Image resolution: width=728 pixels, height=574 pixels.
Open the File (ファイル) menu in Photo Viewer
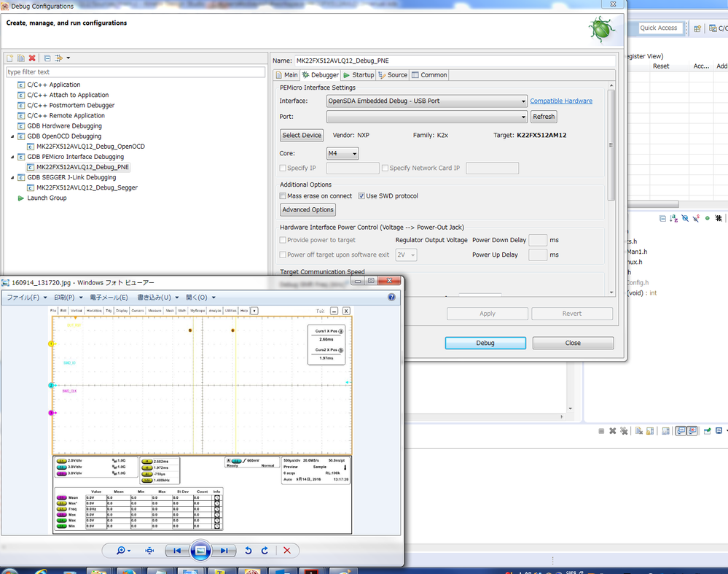(x=26, y=298)
